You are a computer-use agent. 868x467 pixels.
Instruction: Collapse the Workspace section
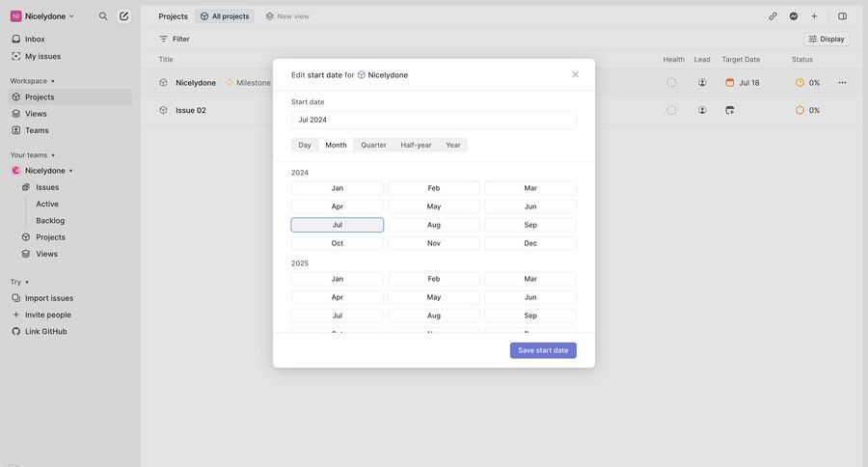tap(32, 81)
